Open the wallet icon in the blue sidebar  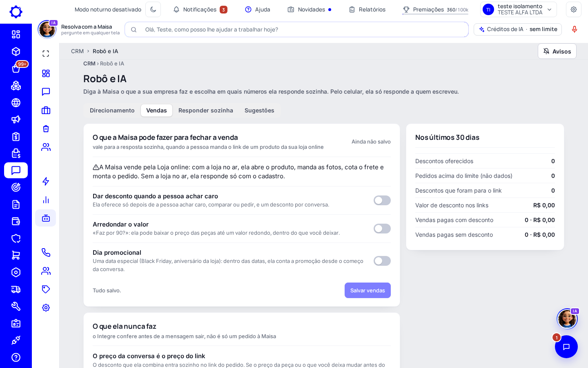16,221
